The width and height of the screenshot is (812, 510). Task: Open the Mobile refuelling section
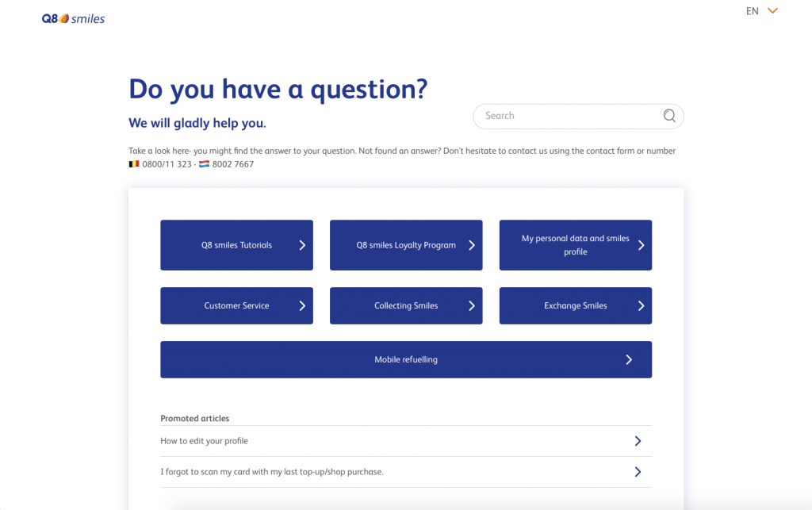click(x=405, y=359)
